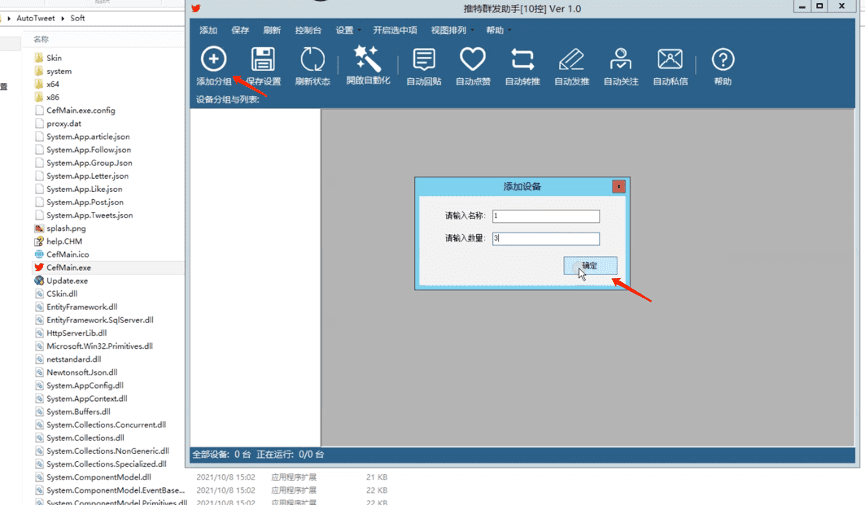
Task: Select System.App.Tweets.json file name
Action: point(89,215)
